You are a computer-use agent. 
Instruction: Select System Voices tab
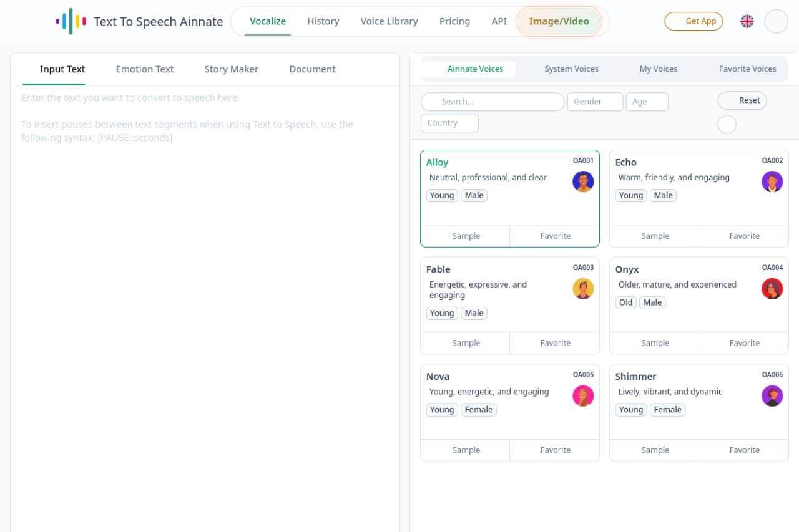pos(572,69)
